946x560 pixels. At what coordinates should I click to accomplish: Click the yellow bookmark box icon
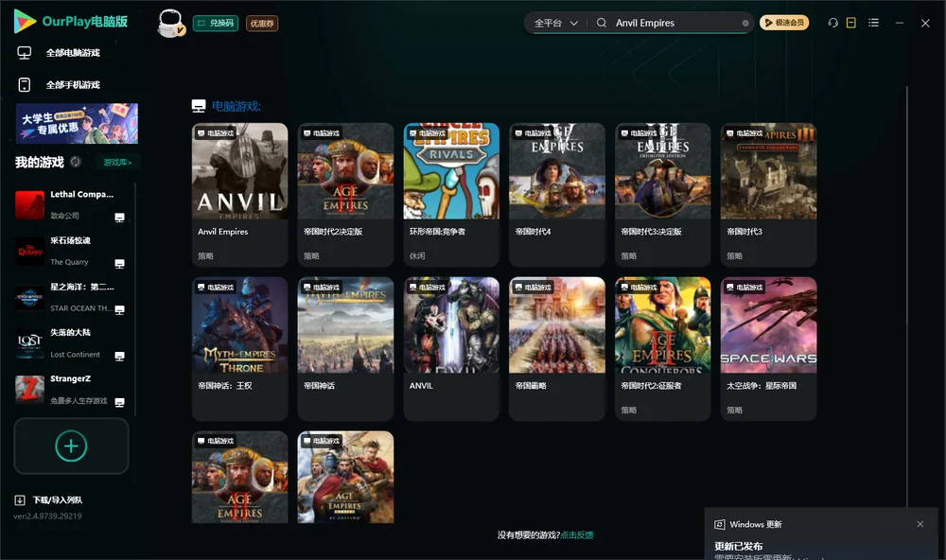tap(850, 23)
